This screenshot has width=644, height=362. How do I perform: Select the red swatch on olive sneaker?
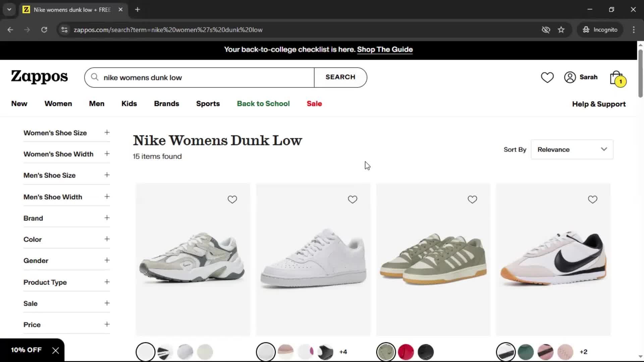point(406,352)
